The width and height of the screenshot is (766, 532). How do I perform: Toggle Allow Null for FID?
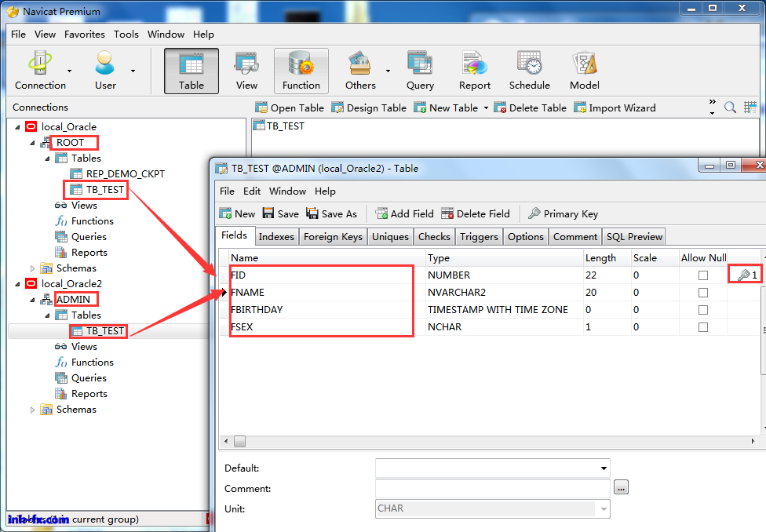(x=703, y=275)
